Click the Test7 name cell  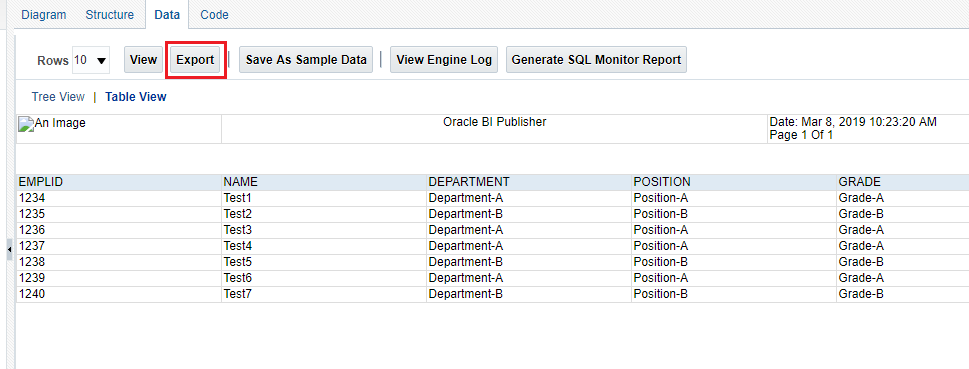[x=324, y=294]
